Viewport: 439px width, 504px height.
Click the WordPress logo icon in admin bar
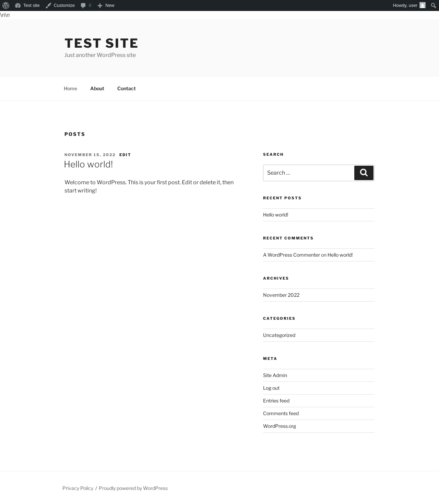tap(6, 5)
